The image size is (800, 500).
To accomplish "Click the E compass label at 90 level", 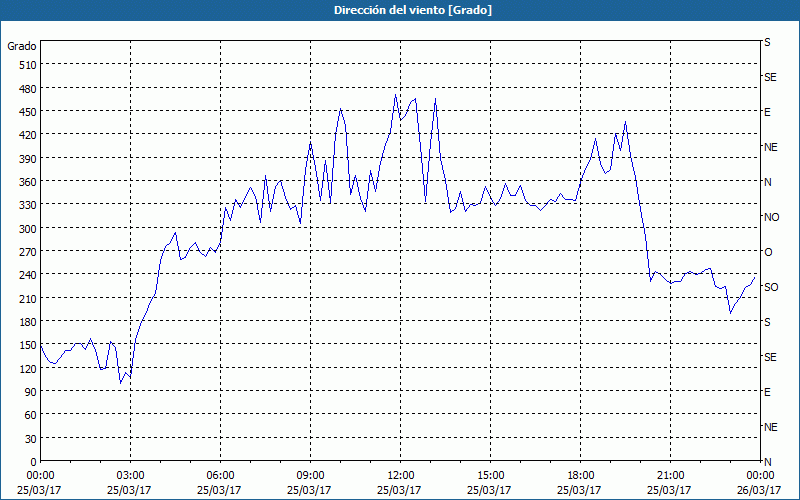I will click(x=767, y=392).
